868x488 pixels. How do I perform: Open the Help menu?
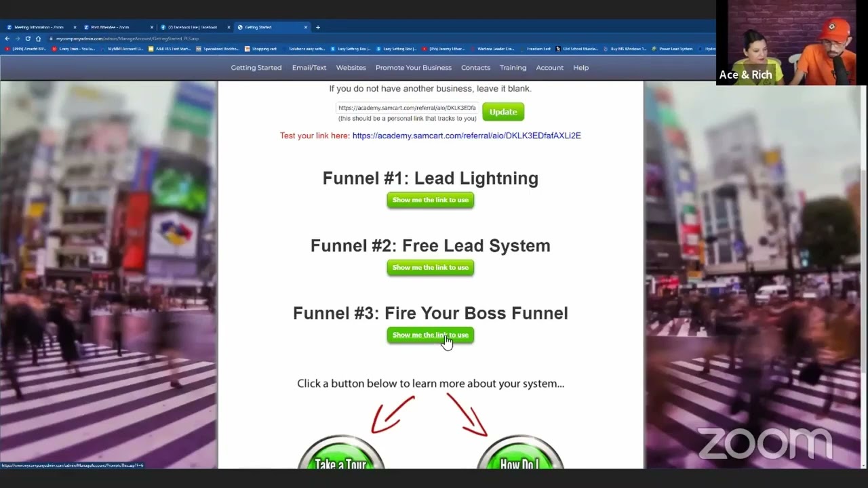pos(580,68)
